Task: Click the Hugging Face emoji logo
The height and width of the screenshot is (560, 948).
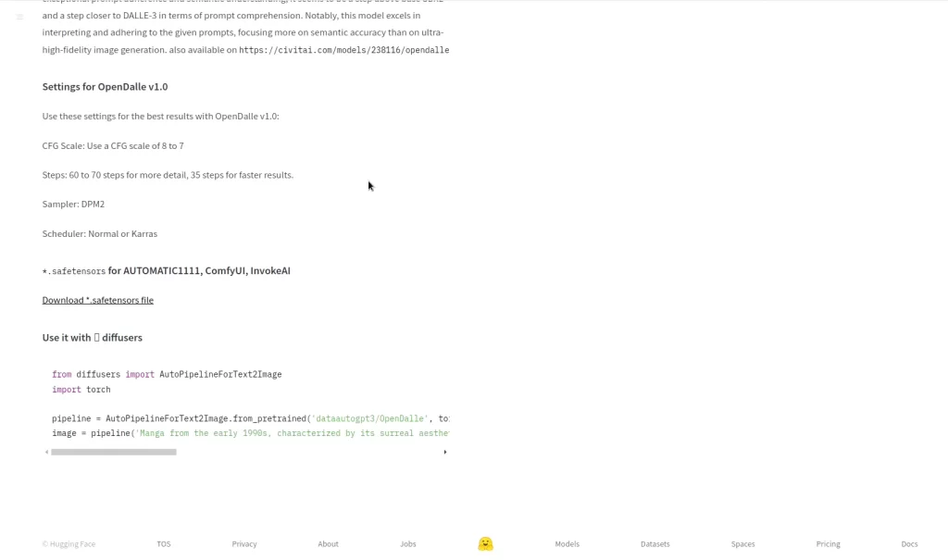Action: 485,544
